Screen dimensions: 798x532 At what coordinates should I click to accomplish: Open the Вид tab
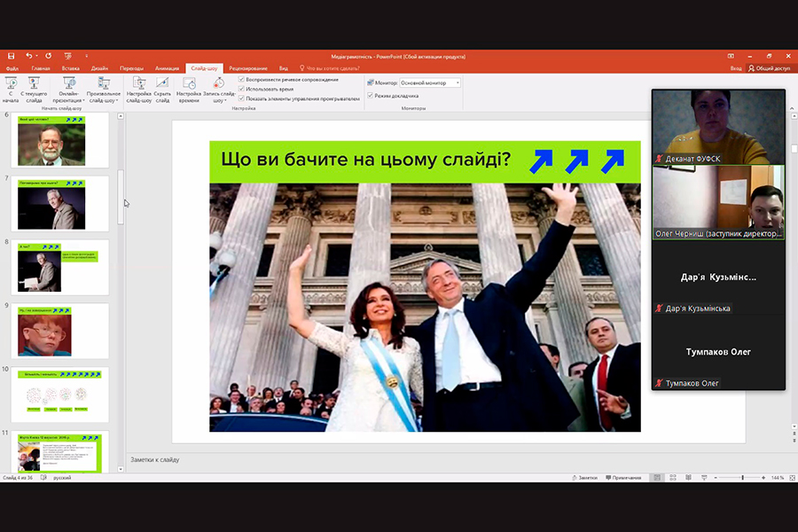pyautogui.click(x=284, y=68)
